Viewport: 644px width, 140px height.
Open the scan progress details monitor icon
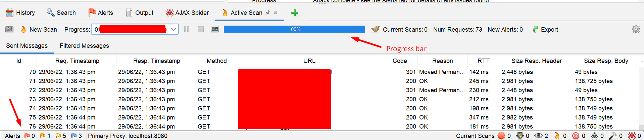(x=215, y=30)
